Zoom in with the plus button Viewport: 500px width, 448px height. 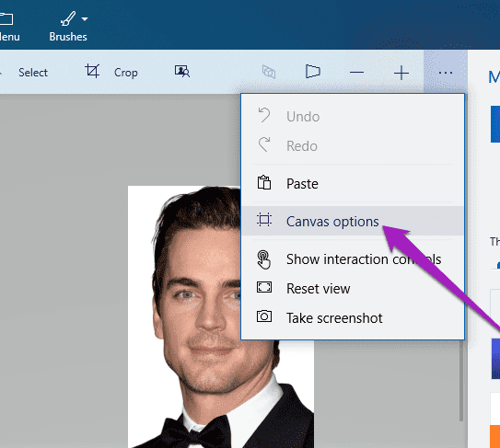click(401, 73)
